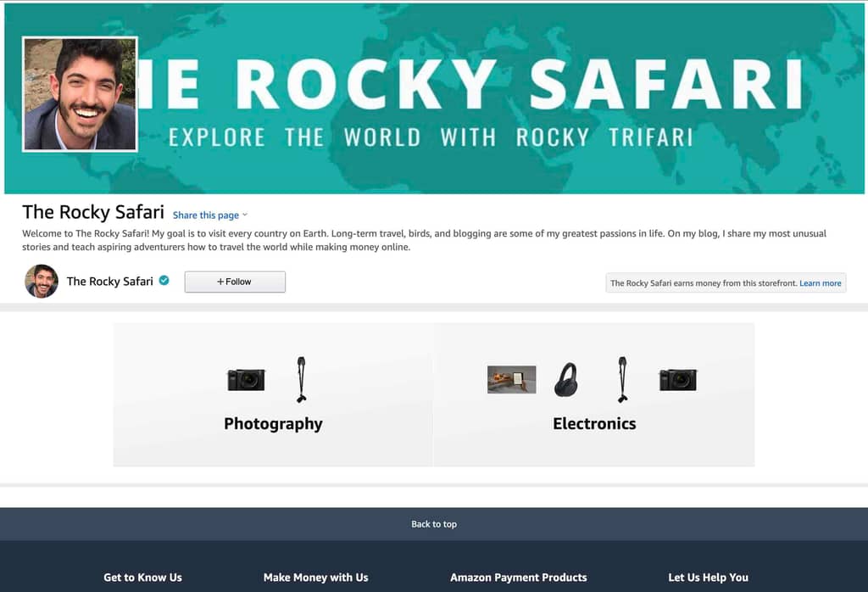The height and width of the screenshot is (592, 868).
Task: Click Make Money with Us footer heading
Action: click(315, 577)
